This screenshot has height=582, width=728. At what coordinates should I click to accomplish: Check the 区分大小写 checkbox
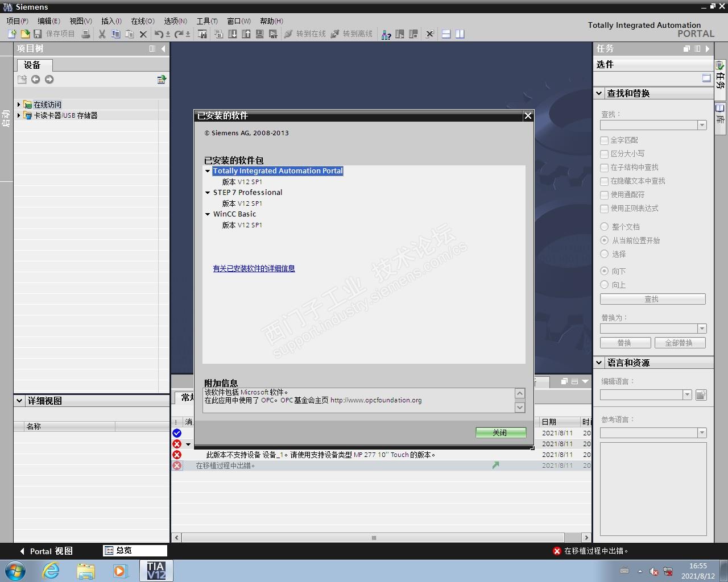click(605, 154)
